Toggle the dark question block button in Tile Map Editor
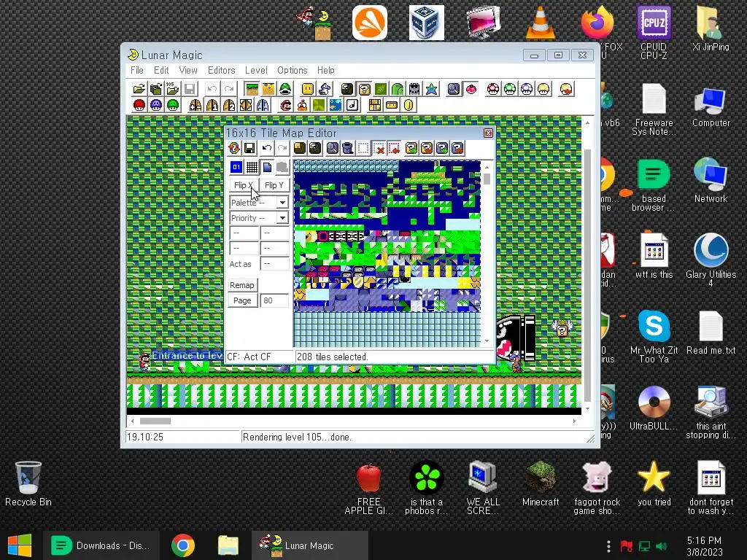This screenshot has height=560, width=747. pyautogui.click(x=315, y=149)
